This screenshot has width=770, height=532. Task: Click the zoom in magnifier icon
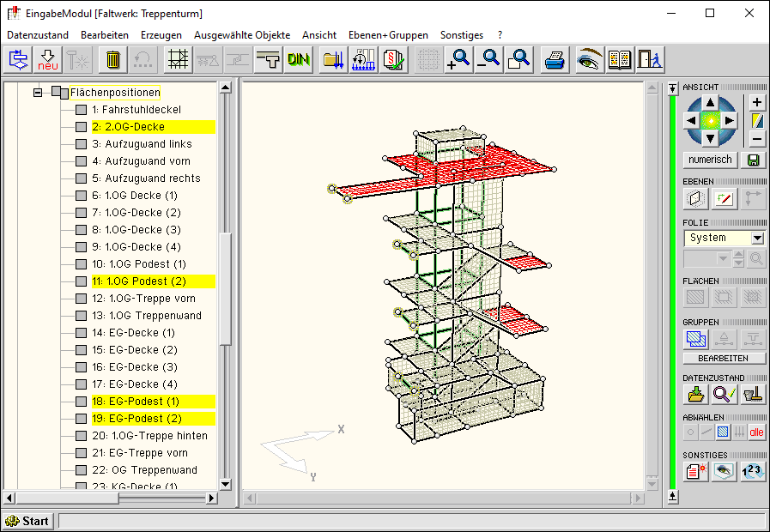(459, 59)
